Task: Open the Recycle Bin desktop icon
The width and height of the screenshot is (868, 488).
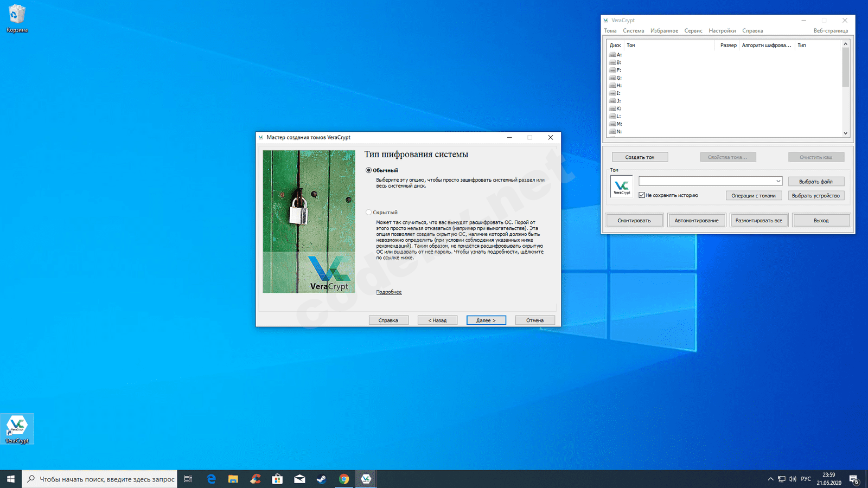Action: [17, 15]
